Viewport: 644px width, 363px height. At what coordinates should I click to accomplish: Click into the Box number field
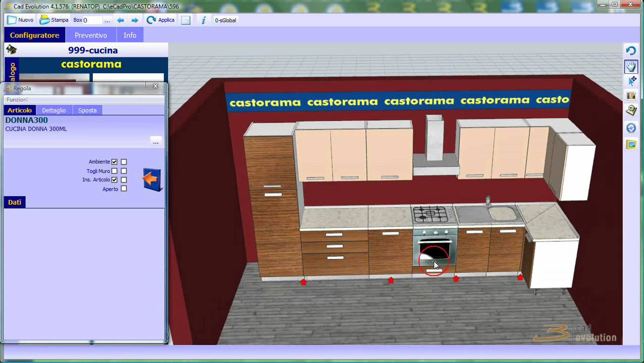point(92,20)
